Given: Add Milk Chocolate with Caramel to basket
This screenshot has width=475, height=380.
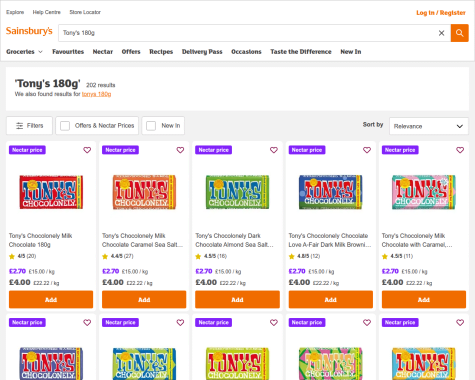Looking at the screenshot, I should pos(424,299).
